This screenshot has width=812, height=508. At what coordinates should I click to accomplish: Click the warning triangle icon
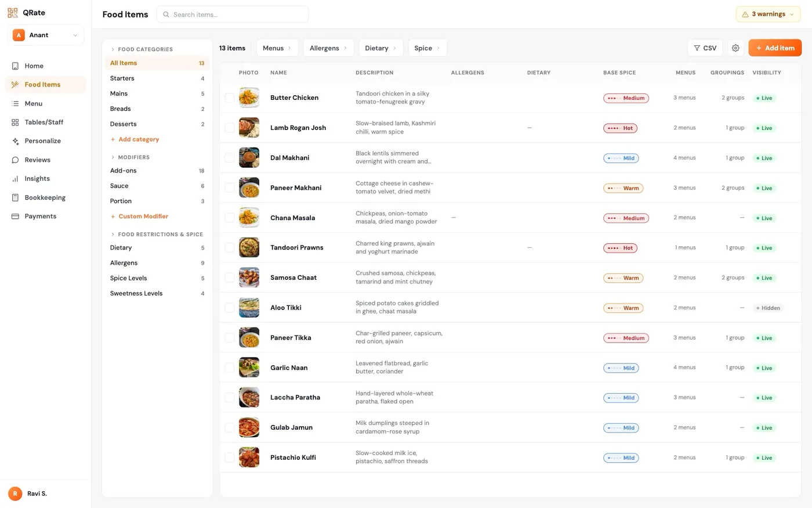pos(745,15)
